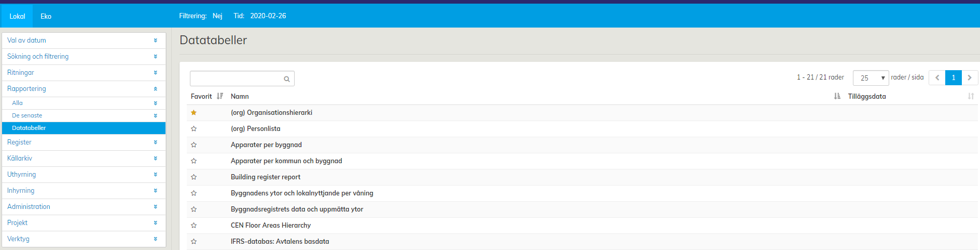Open Apparater per byggnad report
This screenshot has height=250, width=980.
pos(266,145)
